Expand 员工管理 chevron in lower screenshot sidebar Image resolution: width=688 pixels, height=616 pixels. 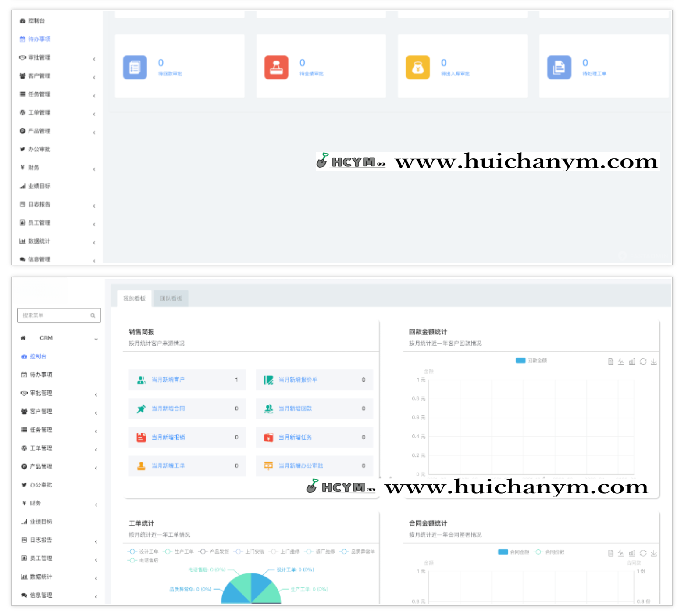tap(96, 560)
